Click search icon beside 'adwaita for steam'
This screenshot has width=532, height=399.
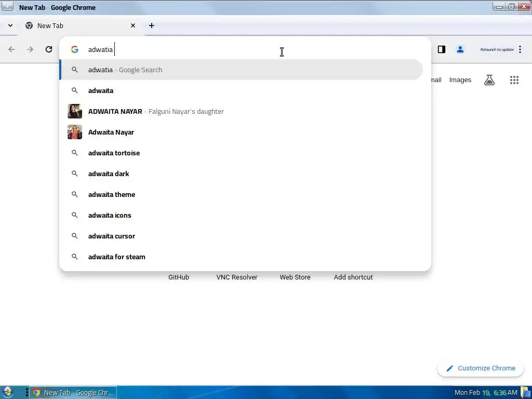[75, 257]
